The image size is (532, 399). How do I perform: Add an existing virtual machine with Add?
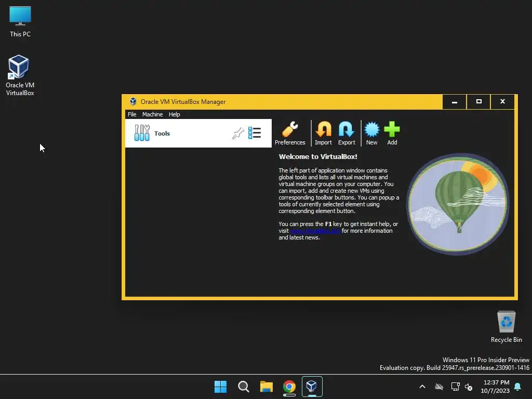point(392,133)
